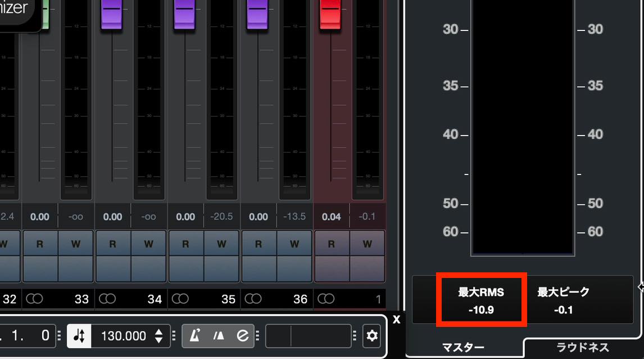The width and height of the screenshot is (644, 359).
Task: Grab the red fader of channel 1
Action: tap(330, 15)
